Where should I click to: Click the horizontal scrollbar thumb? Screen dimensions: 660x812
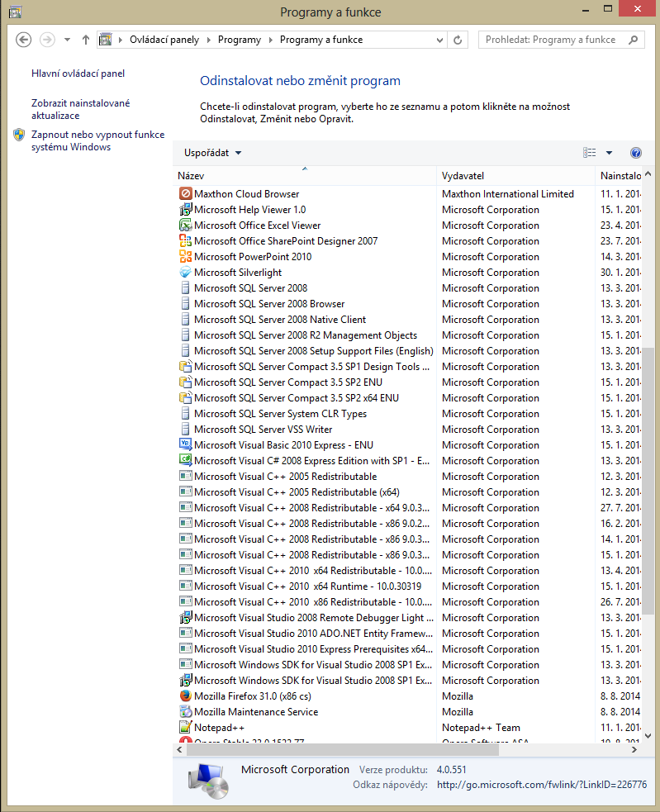342,749
